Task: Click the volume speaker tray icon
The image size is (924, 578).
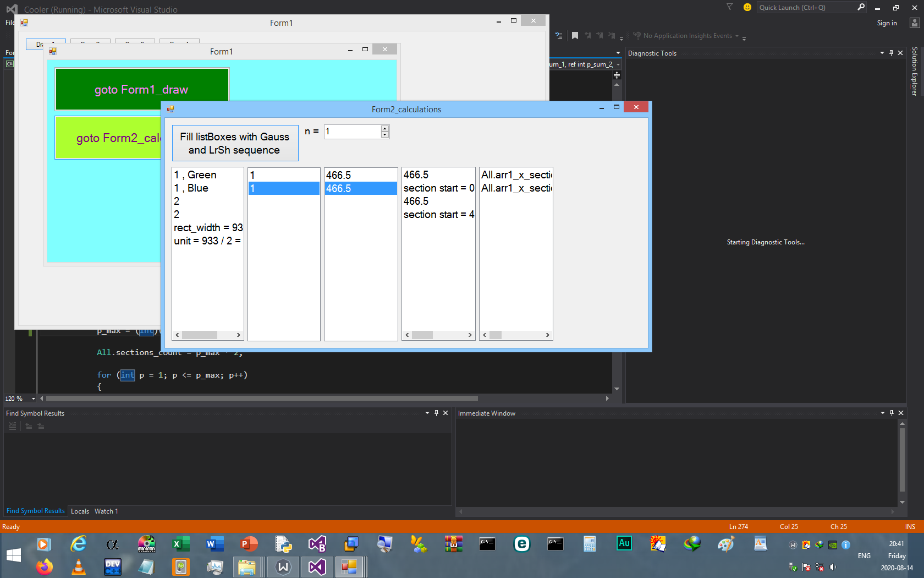Action: (833, 567)
